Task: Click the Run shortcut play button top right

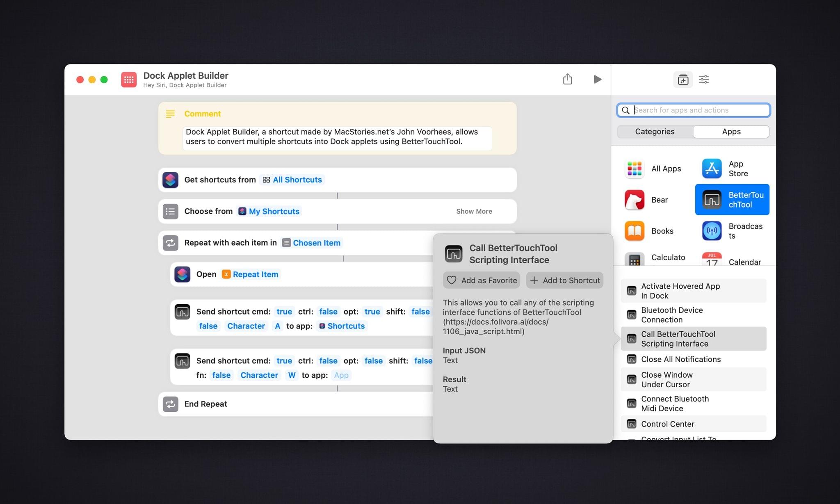Action: (597, 79)
